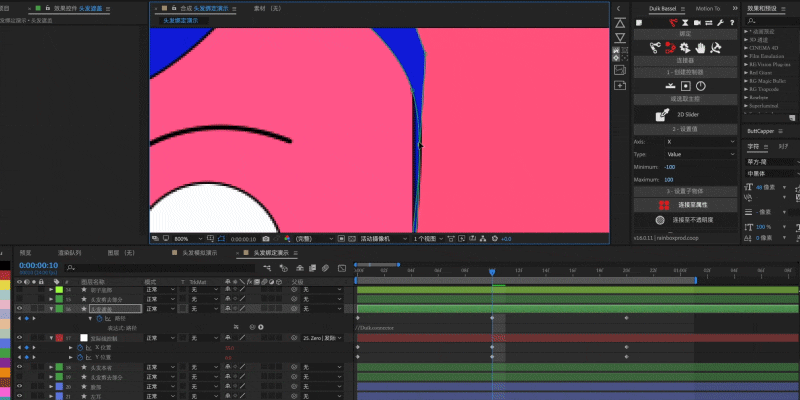
Task: Go to next keyframe on 路径 row
Action: (x=34, y=318)
